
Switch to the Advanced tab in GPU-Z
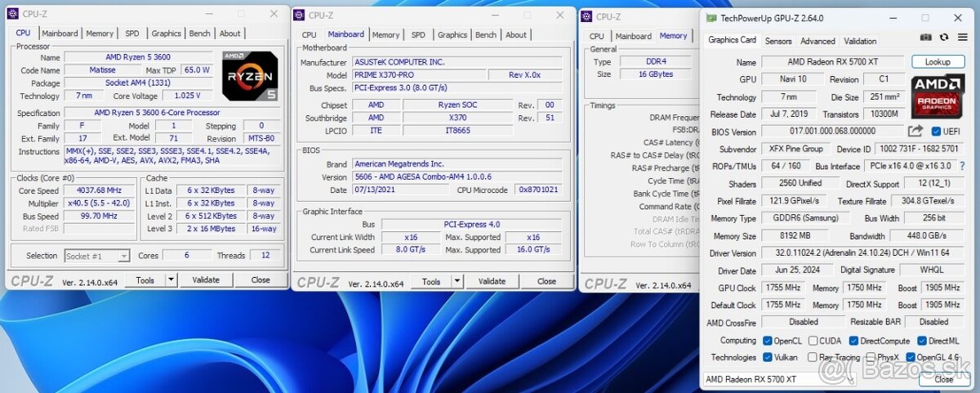pyautogui.click(x=817, y=41)
